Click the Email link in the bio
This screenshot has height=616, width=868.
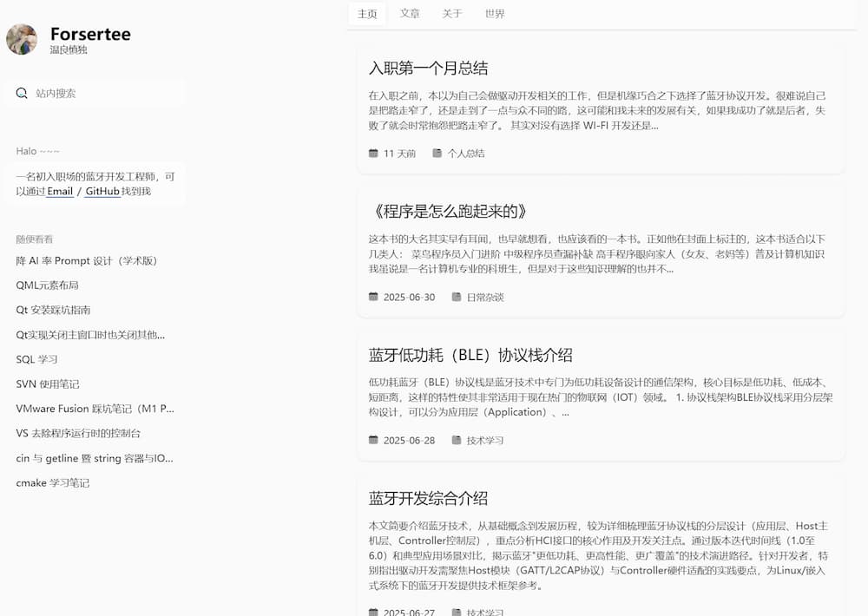click(x=60, y=191)
